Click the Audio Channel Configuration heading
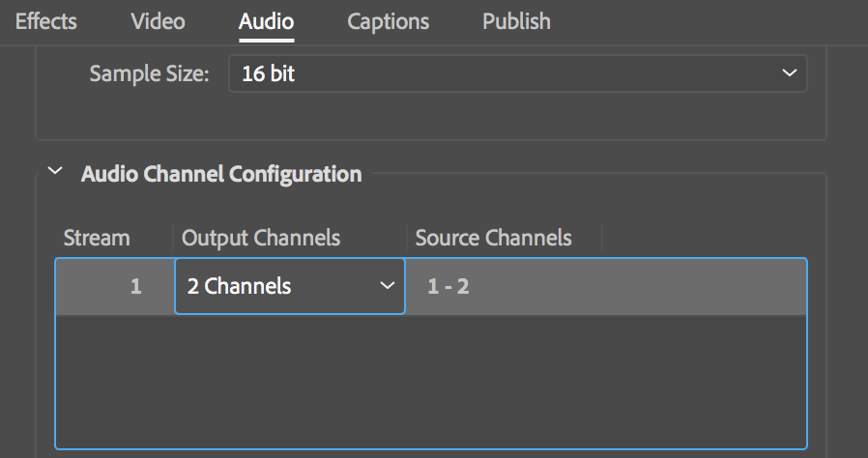868x458 pixels. [221, 175]
